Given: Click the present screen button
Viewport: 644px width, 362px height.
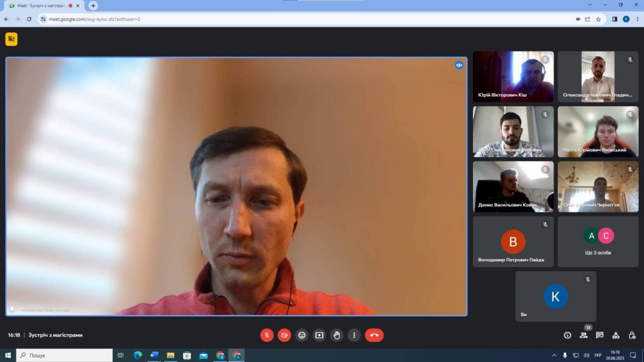Looking at the screenshot, I should click(x=319, y=336).
